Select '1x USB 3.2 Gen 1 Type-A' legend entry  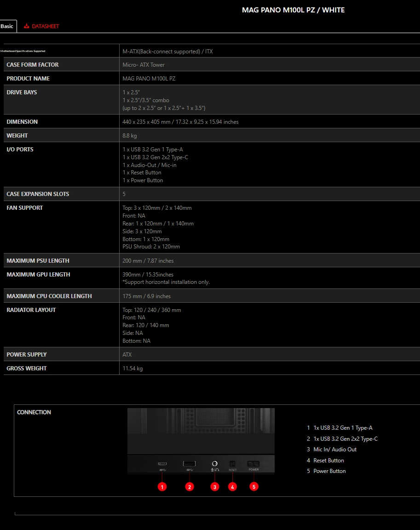343,428
